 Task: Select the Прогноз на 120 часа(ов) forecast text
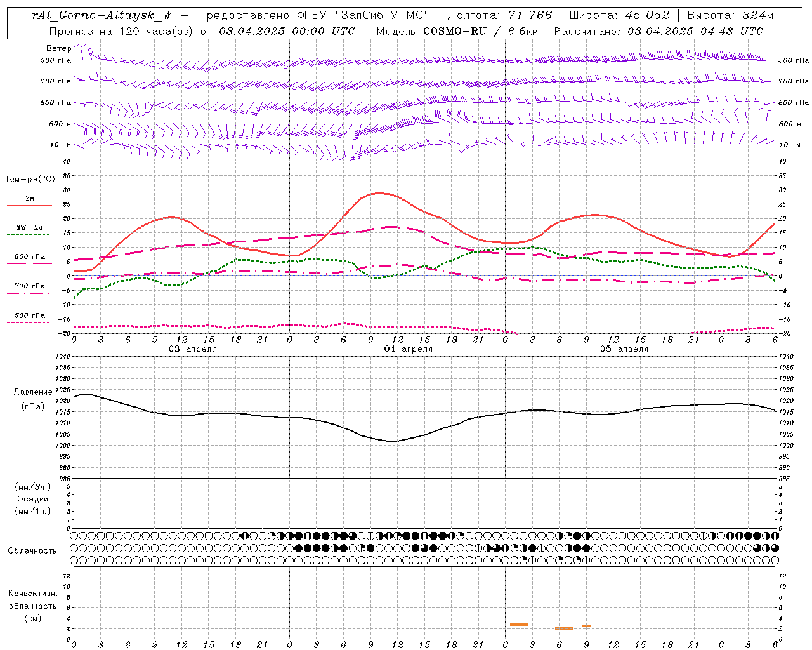[x=121, y=31]
